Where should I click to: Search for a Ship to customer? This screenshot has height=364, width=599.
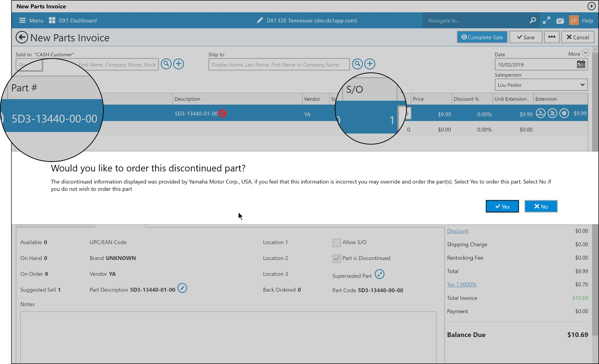coord(358,64)
